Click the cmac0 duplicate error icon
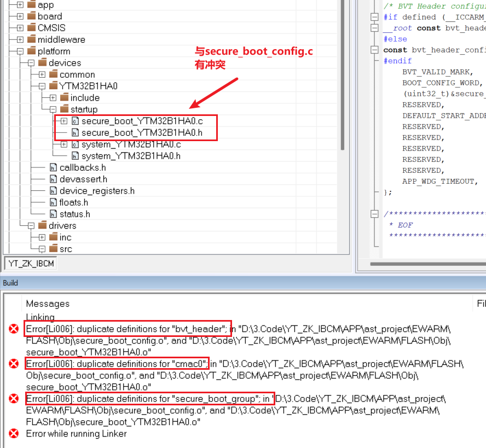The width and height of the screenshot is (486, 448). pyautogui.click(x=14, y=363)
